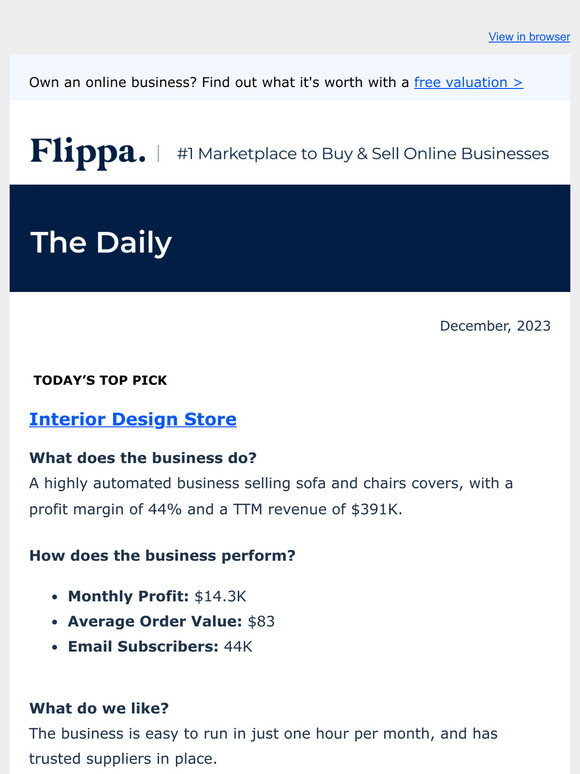This screenshot has height=774, width=580.
Task: Open the View in browser link
Action: pos(529,37)
